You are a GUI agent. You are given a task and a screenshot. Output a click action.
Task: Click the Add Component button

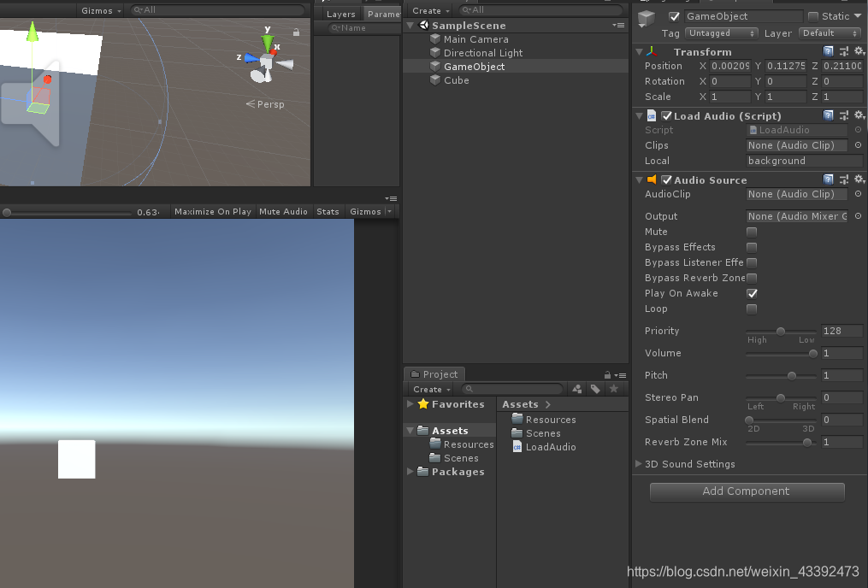click(x=746, y=491)
